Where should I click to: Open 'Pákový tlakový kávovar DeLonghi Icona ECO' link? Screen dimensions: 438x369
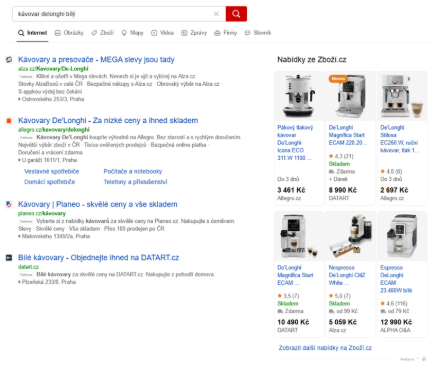(295, 143)
